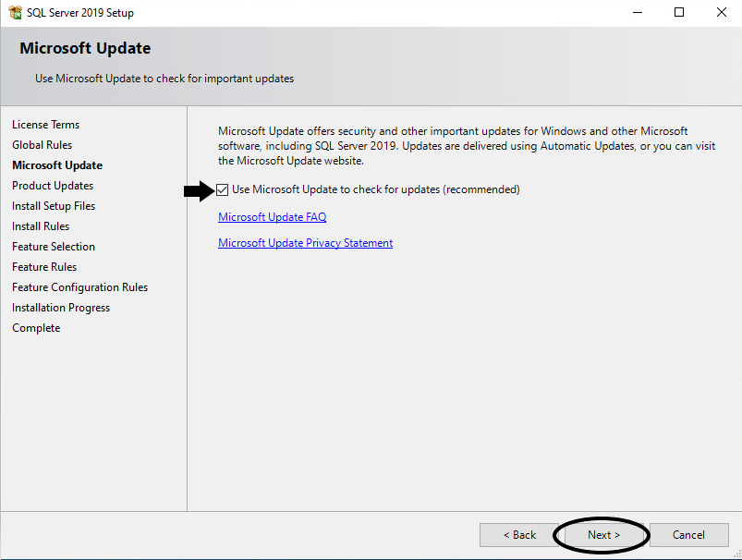Select Feature Configuration Rules step
This screenshot has width=742, height=560.
pos(80,287)
